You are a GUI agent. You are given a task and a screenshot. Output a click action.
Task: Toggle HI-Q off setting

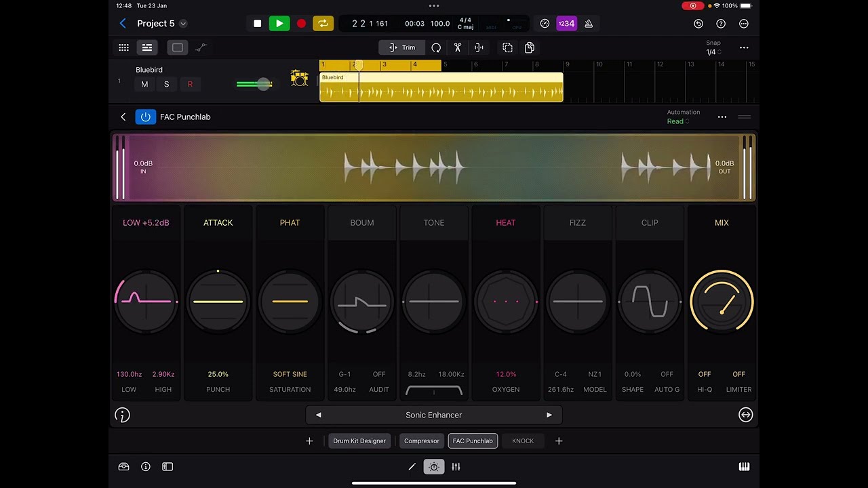(x=705, y=374)
